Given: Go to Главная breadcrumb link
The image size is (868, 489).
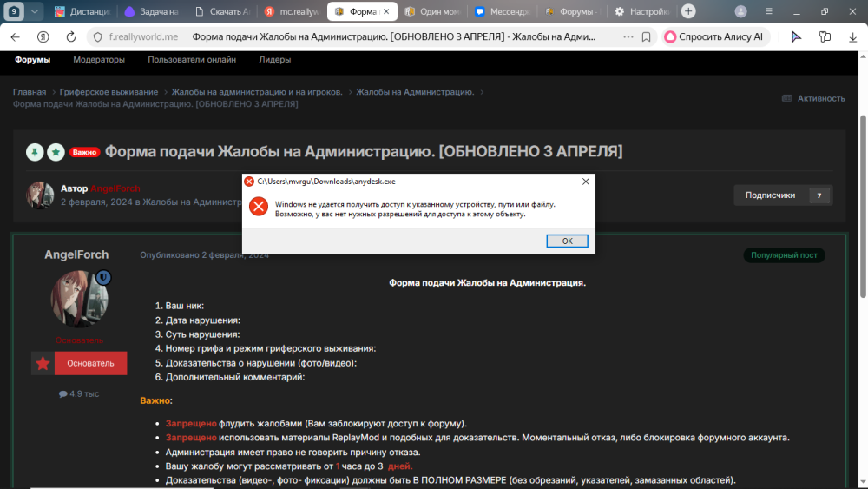Looking at the screenshot, I should 30,92.
